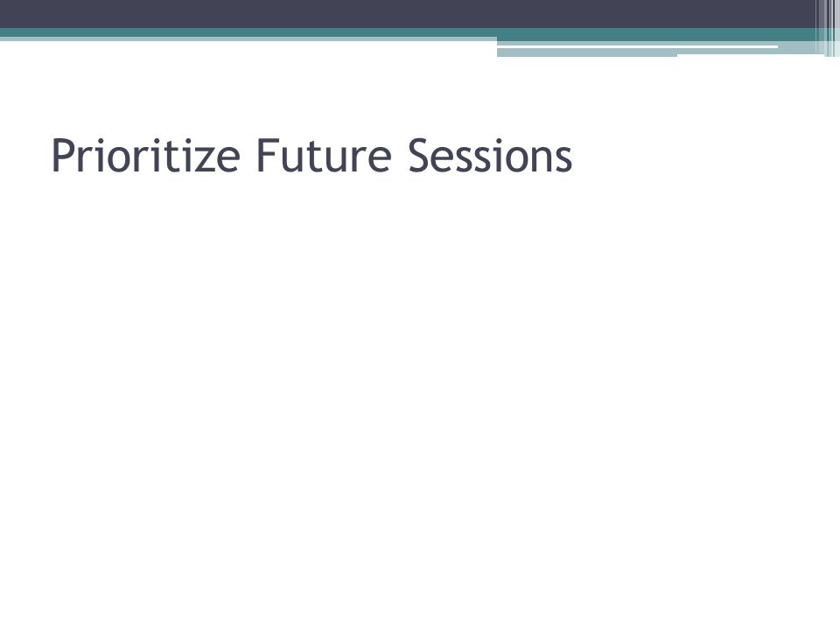Click the dark navy header band
Screen dimensions: 840x630
[407, 14]
